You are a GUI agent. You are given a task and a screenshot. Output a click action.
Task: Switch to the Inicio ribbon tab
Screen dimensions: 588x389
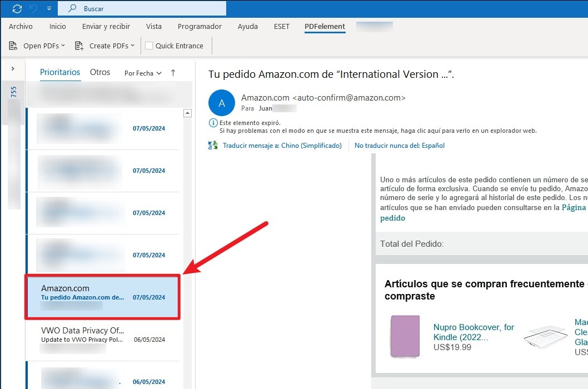(57, 26)
